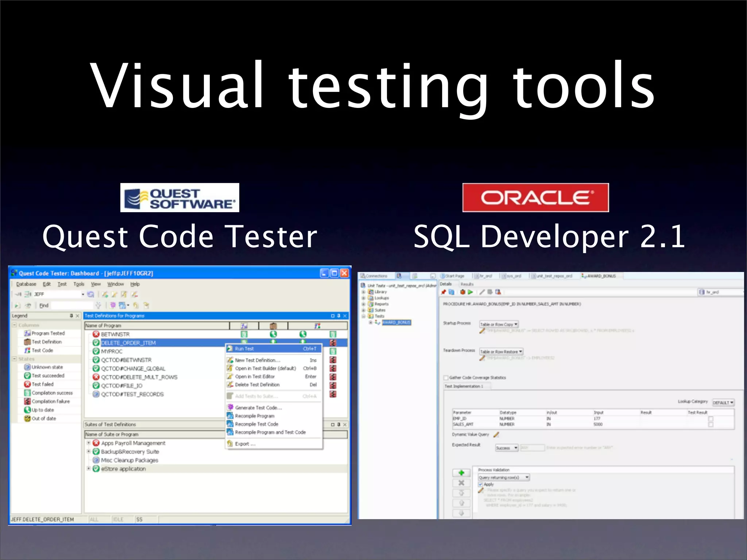Click the pencil icon under Teardown Process

pyautogui.click(x=482, y=358)
